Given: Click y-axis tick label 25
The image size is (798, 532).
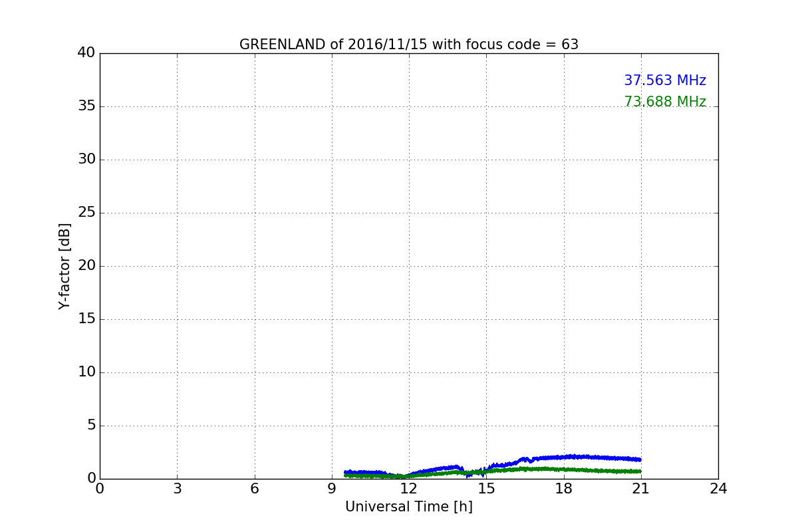Looking at the screenshot, I should [x=86, y=213].
